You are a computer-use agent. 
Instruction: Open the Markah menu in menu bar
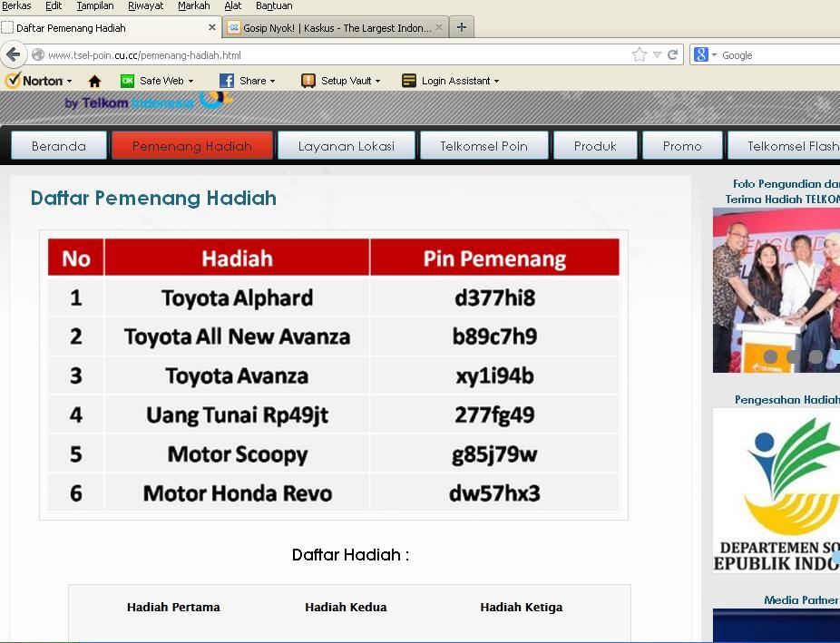(193, 5)
